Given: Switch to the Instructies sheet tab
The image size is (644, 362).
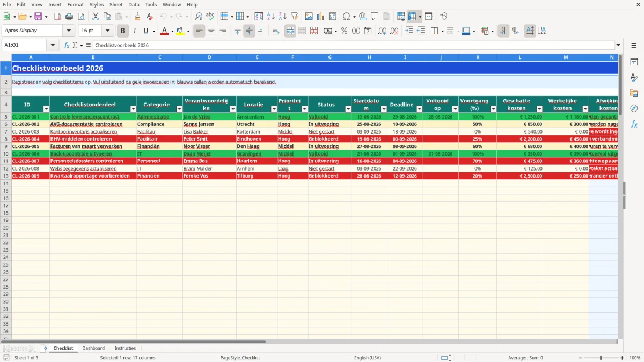Looking at the screenshot, I should pyautogui.click(x=125, y=348).
